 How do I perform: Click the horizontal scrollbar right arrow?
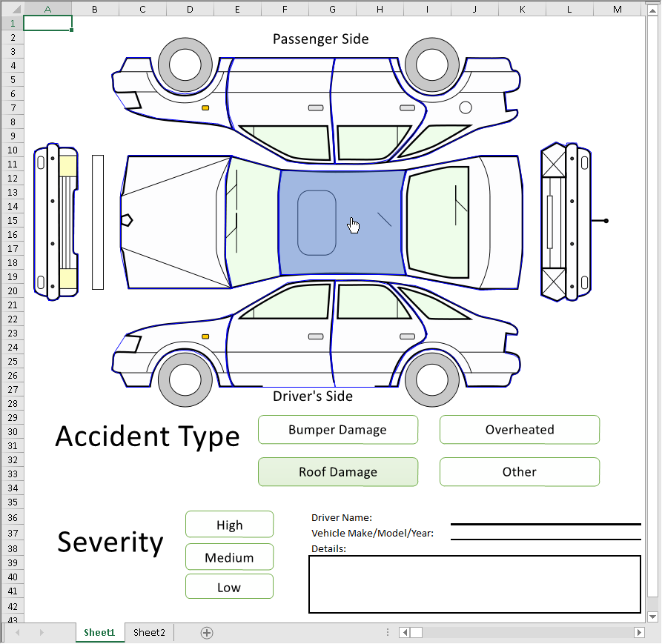(639, 632)
